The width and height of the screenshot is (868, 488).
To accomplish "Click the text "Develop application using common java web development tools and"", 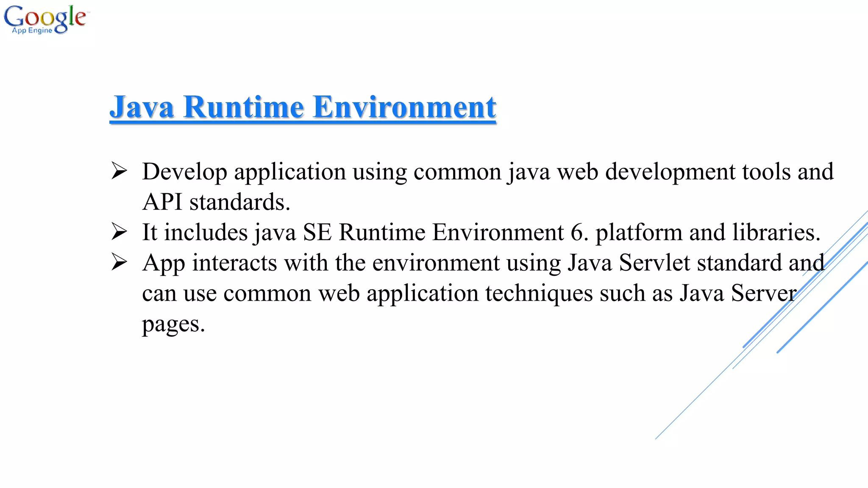I will 488,172.
